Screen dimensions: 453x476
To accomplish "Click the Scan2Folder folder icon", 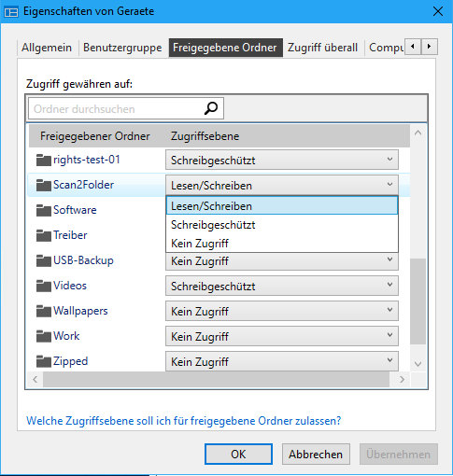I will click(x=43, y=185).
